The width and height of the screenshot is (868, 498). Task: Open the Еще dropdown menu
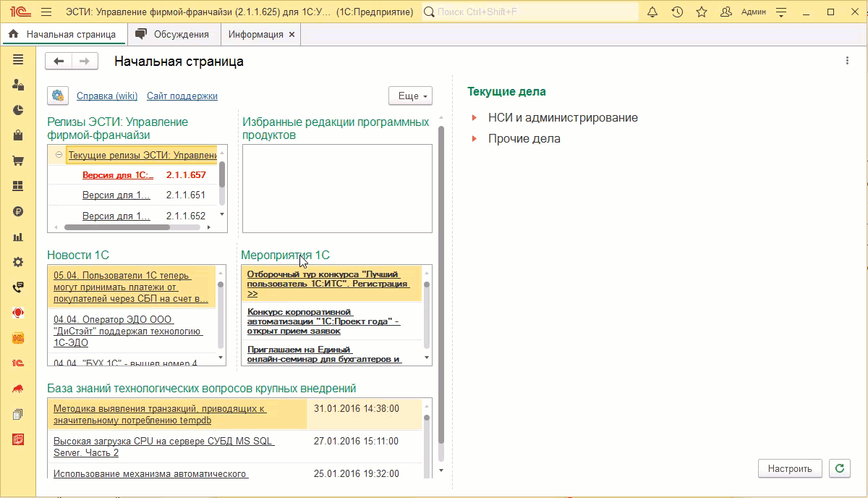[x=410, y=96]
